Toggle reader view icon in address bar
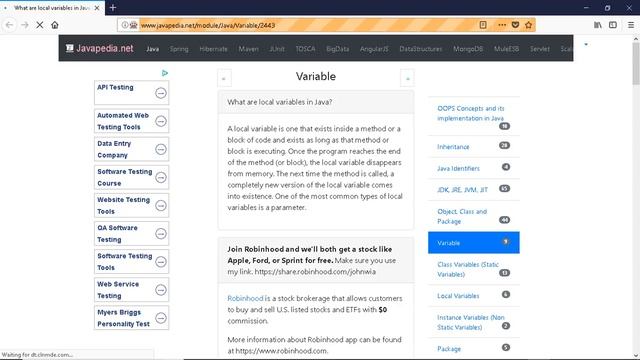 coord(483,25)
